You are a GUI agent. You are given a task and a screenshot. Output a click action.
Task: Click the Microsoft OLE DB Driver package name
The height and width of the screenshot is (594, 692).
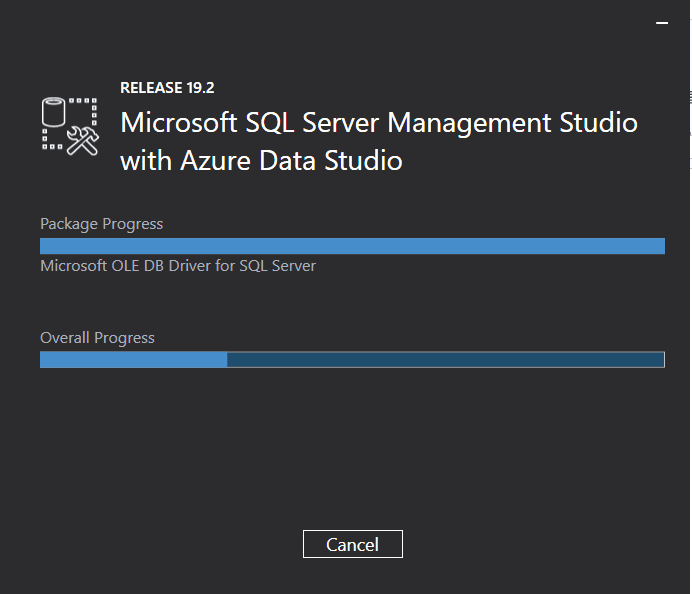(x=178, y=266)
